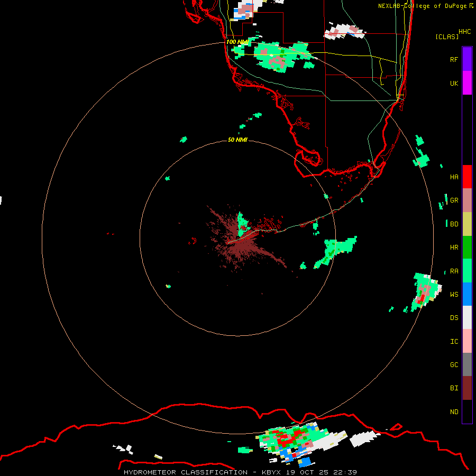The width and height of the screenshot is (476, 476).
Task: Click the GC legend label
Action: coord(454,365)
